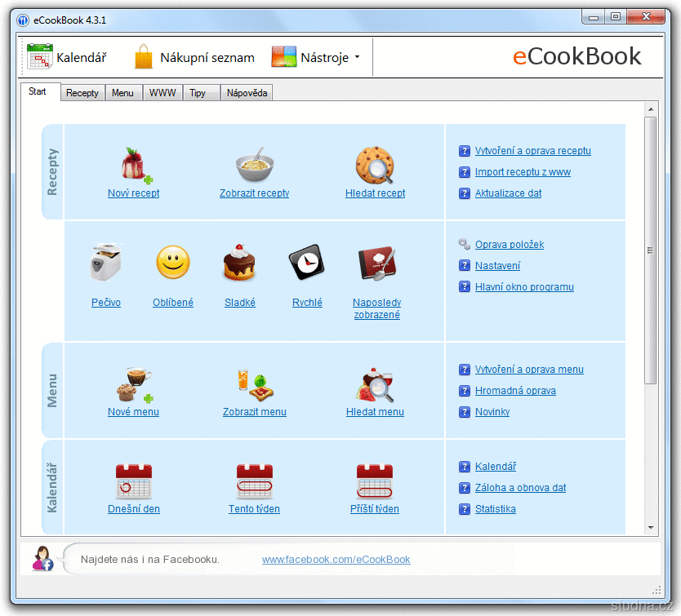The image size is (681, 616).
Task: Click the Nákupní seznam toolbar label
Action: click(207, 57)
